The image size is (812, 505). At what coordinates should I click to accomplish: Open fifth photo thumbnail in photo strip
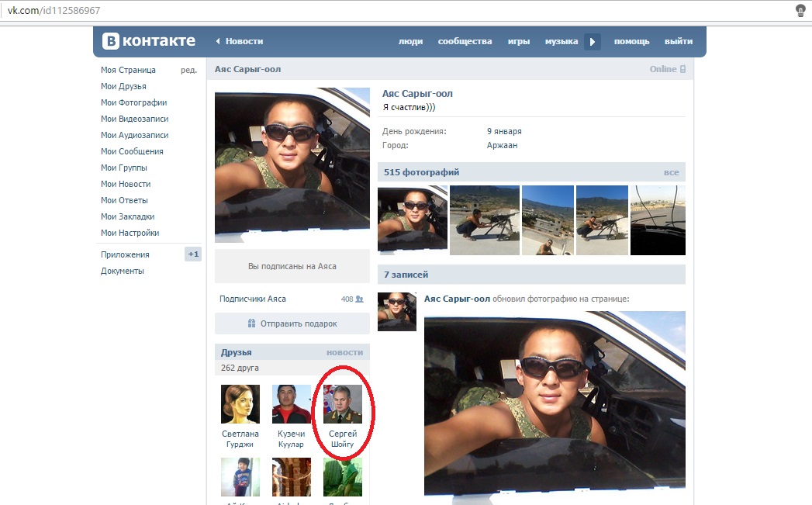[658, 220]
